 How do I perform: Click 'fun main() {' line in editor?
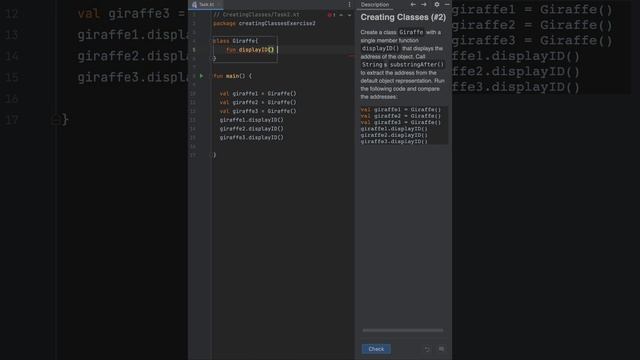(233, 76)
